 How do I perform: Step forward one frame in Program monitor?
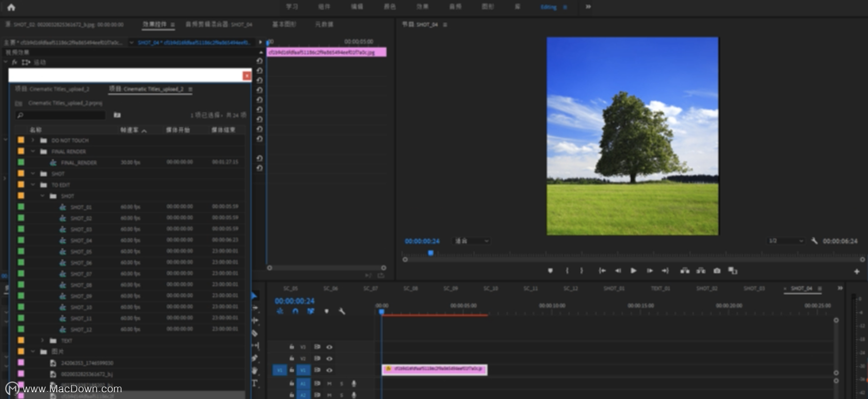coord(650,271)
